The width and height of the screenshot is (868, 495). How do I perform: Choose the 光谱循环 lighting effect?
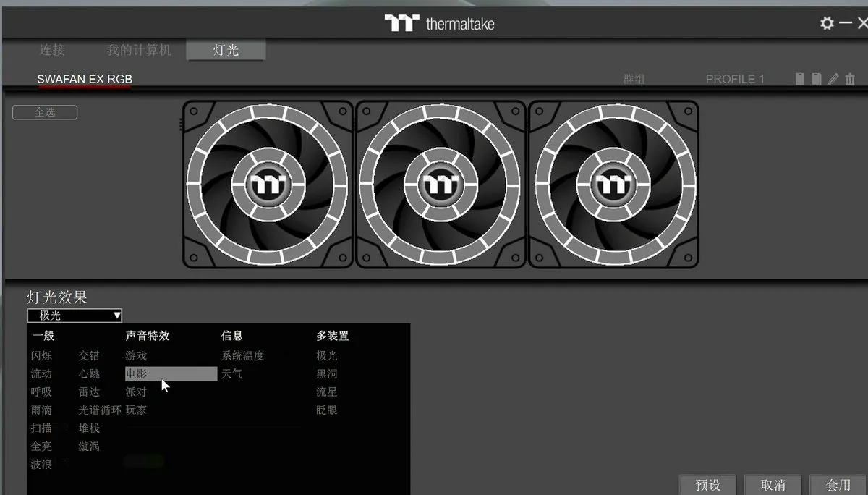(100, 410)
